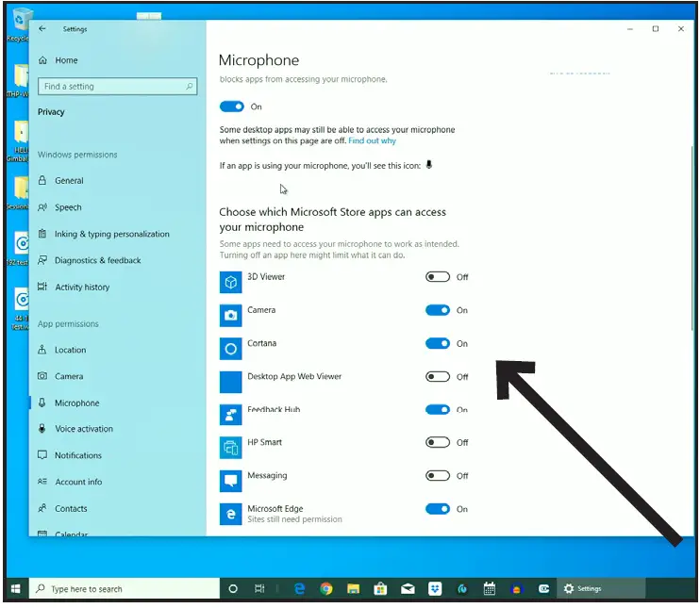Open the Windows Start menu

click(16, 589)
